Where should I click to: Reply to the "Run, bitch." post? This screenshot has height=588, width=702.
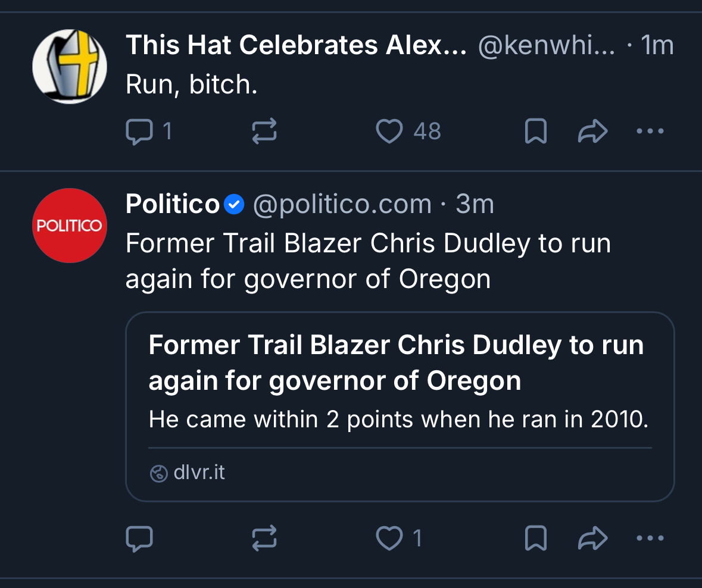point(139,132)
